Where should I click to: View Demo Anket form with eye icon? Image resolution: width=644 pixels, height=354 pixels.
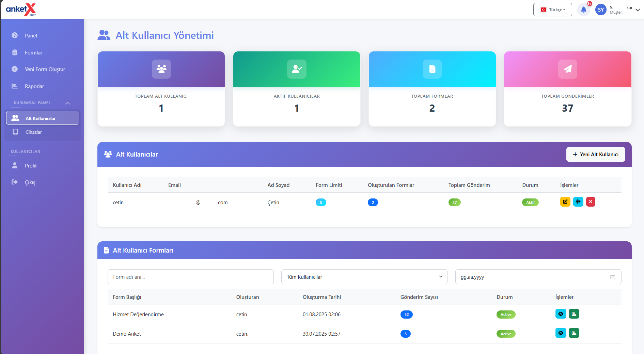[x=561, y=333]
